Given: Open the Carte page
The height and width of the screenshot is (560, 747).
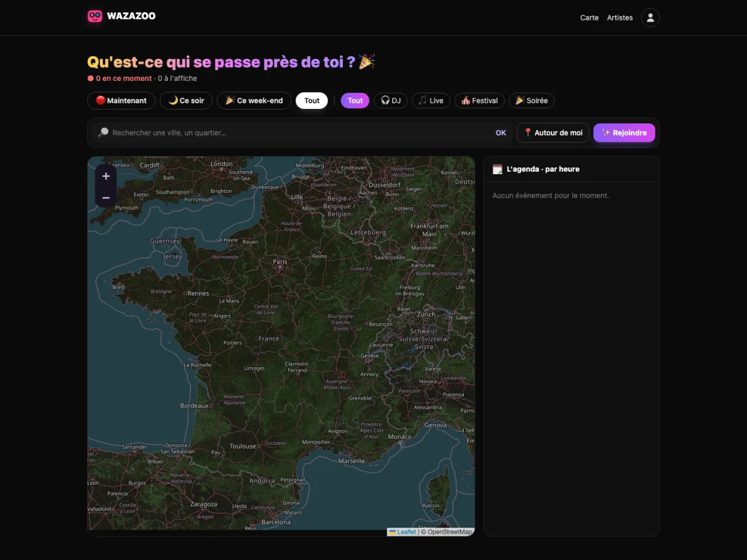Looking at the screenshot, I should [x=590, y=17].
